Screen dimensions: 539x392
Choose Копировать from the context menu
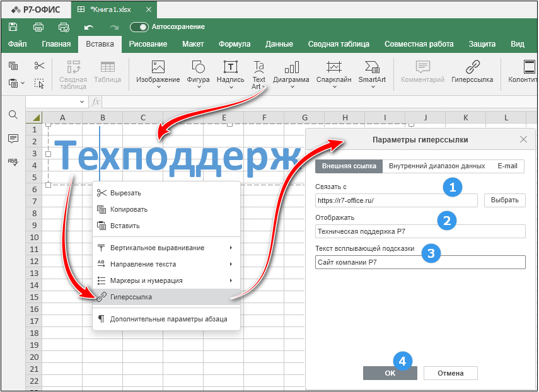166,209
